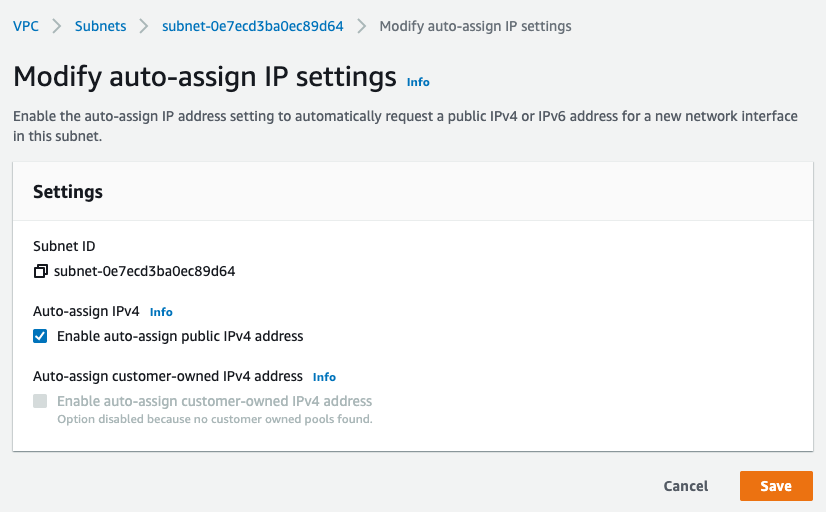Save the auto-assign IP settings

point(776,486)
